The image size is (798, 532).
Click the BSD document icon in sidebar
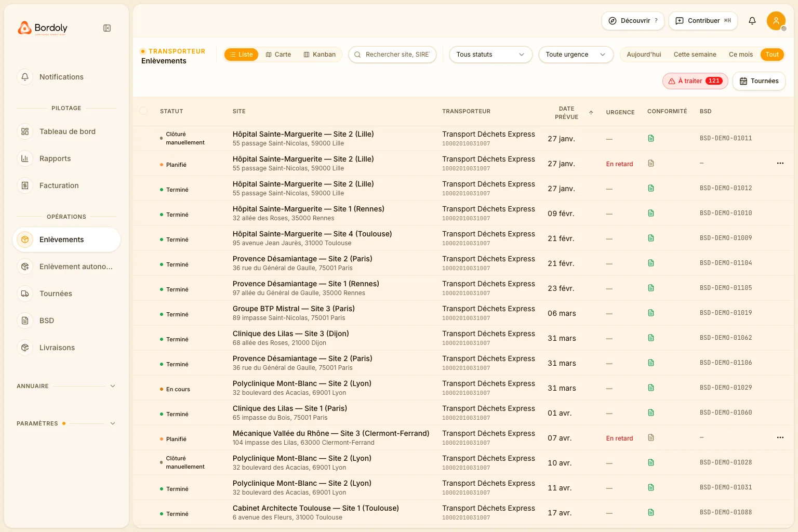tap(25, 321)
